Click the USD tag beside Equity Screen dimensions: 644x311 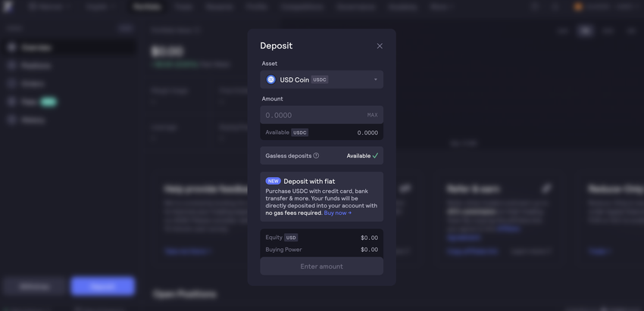[x=291, y=238]
